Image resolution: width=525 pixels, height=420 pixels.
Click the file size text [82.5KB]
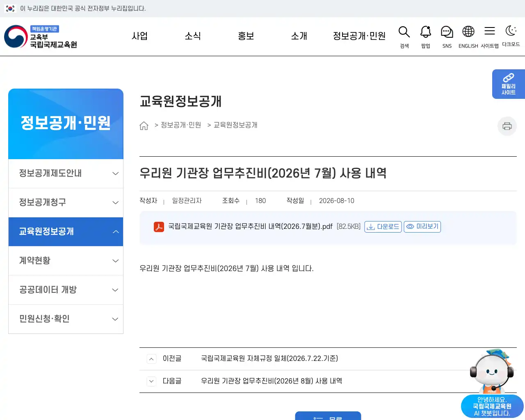(349, 227)
